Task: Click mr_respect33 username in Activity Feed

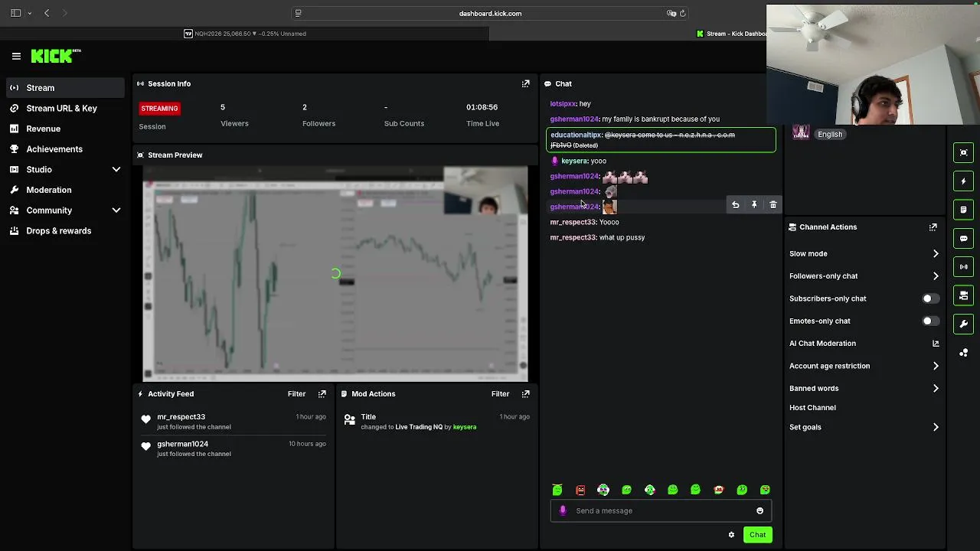Action: pyautogui.click(x=181, y=417)
